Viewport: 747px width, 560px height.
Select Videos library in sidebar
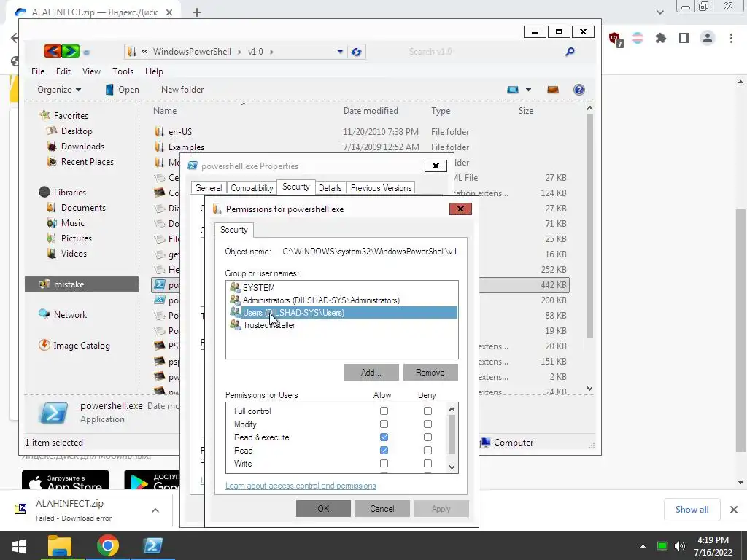pyautogui.click(x=74, y=253)
